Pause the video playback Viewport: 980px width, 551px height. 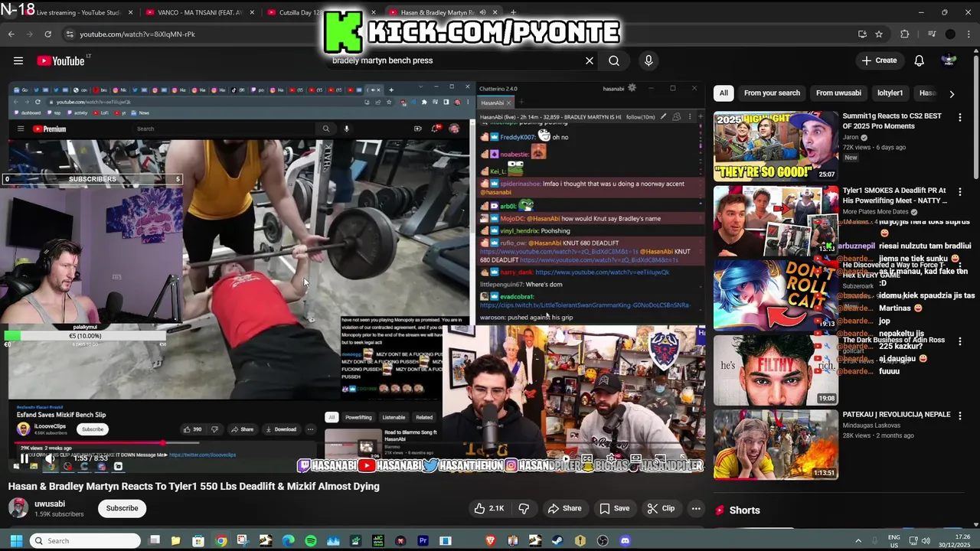click(24, 458)
